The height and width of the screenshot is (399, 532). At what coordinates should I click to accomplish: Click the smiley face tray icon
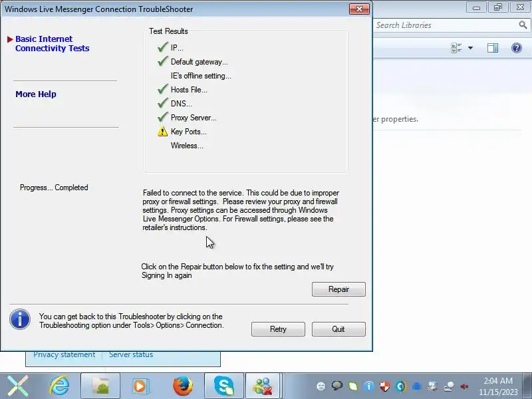point(321,386)
